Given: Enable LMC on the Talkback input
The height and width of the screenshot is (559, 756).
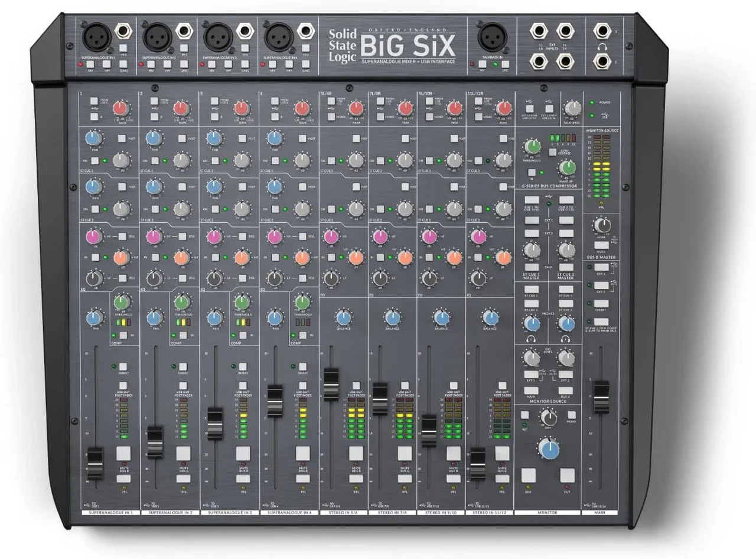Looking at the screenshot, I should pyautogui.click(x=505, y=63).
